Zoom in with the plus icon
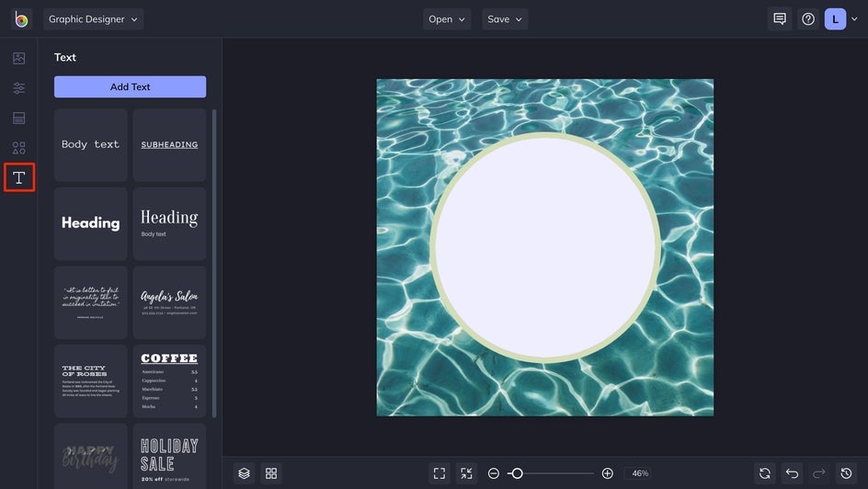The width and height of the screenshot is (868, 489). (x=607, y=473)
